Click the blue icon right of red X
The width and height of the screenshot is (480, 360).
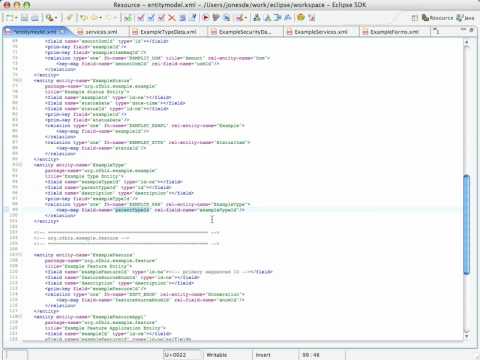(x=182, y=18)
